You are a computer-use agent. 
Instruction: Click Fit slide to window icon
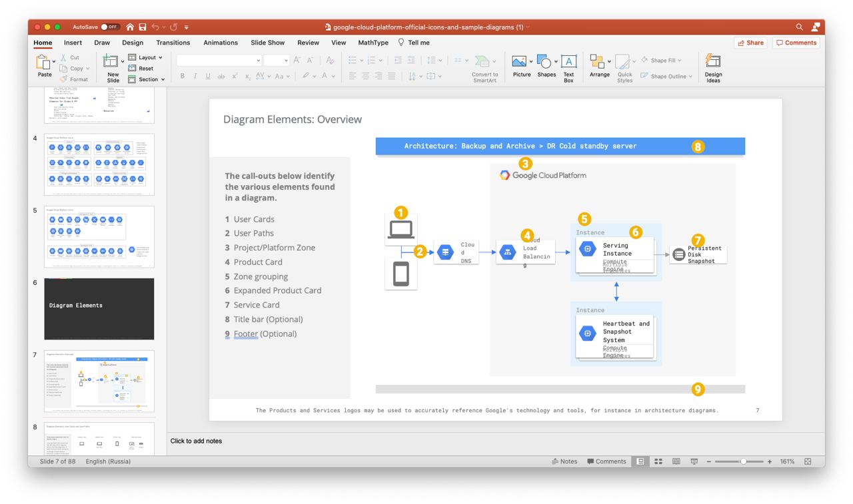point(808,461)
